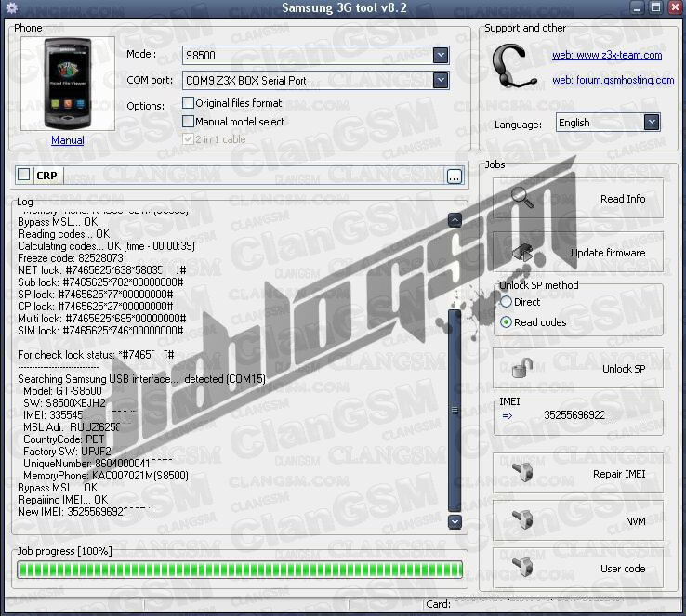Click the Freeze code line in log
Screen dimensions: 686x616
(71, 258)
